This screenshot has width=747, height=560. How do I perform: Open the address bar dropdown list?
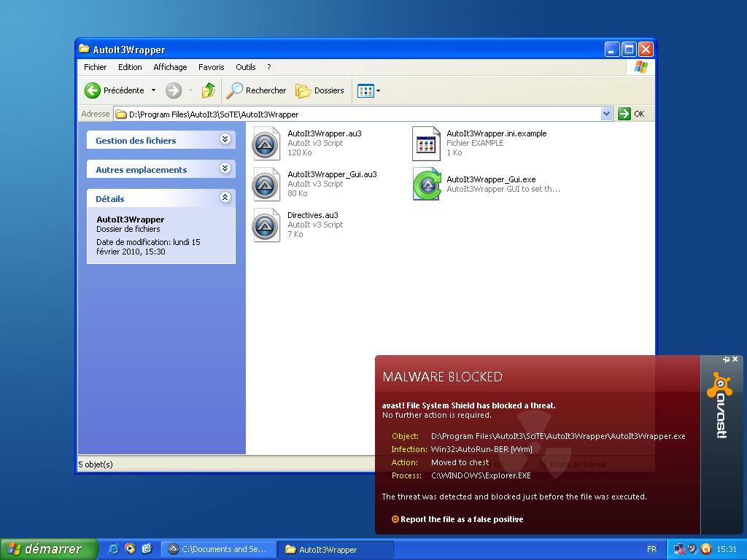click(606, 114)
